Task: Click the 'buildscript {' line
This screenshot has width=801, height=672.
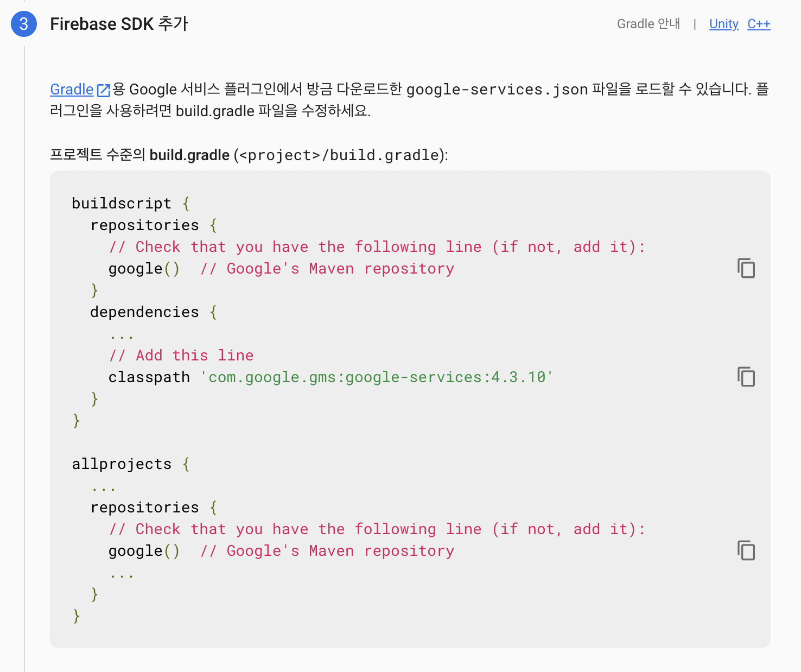Action: pos(131,203)
